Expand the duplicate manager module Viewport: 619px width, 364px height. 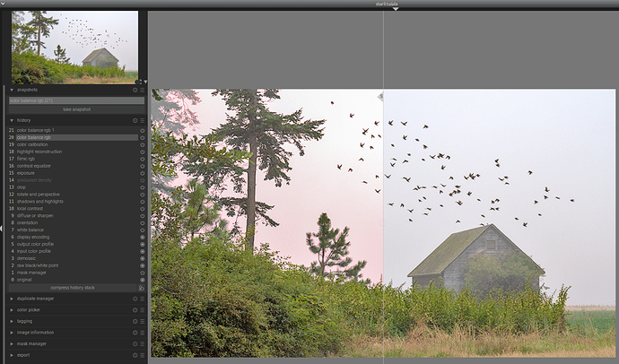click(x=12, y=299)
